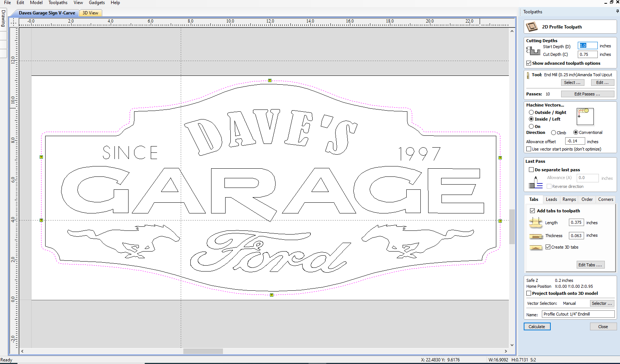The height and width of the screenshot is (364, 620).
Task: Switch to Daves Garage Sign V-Carve tab
Action: pyautogui.click(x=47, y=13)
